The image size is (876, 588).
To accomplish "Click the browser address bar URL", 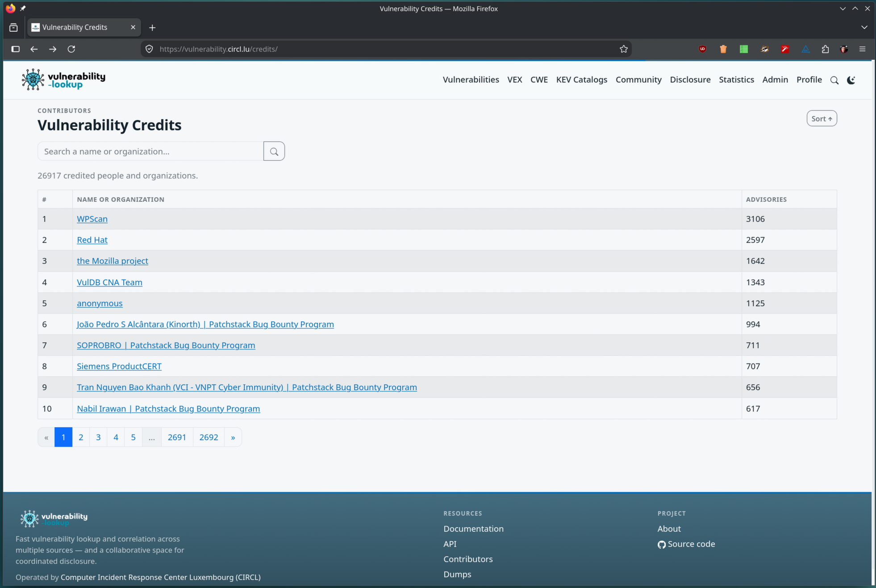I will 218,49.
